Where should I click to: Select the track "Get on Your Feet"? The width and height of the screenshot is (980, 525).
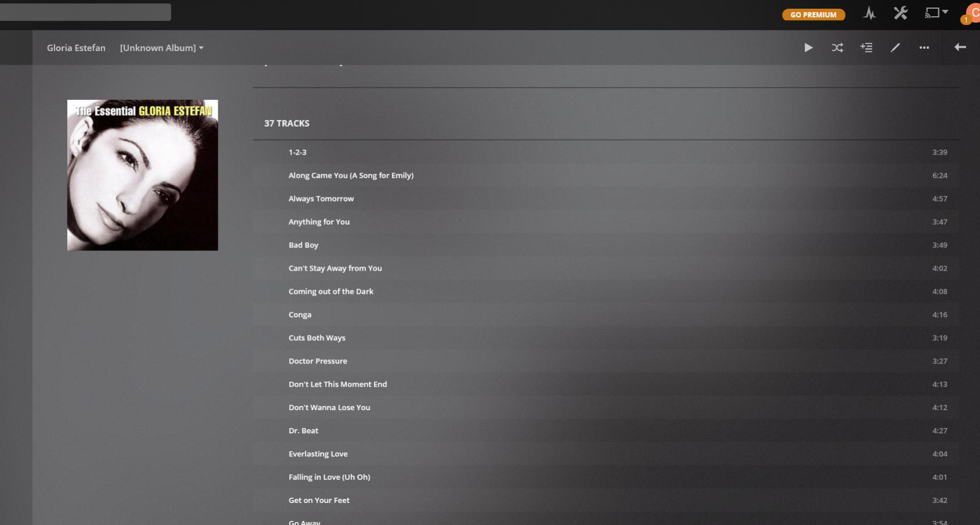[x=319, y=500]
